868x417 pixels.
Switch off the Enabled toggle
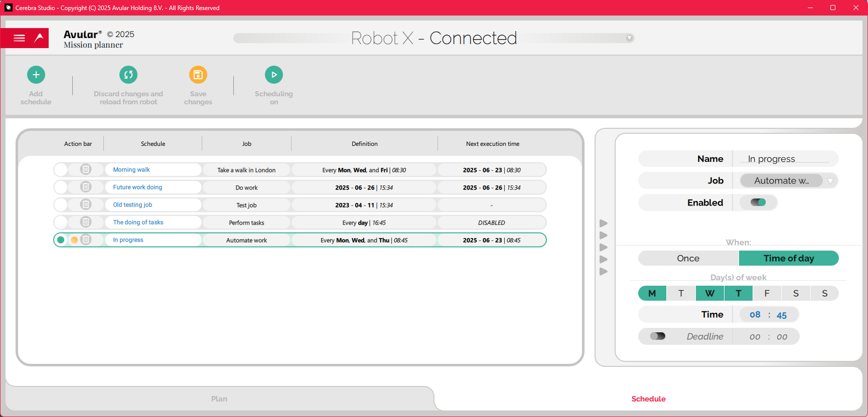click(758, 202)
